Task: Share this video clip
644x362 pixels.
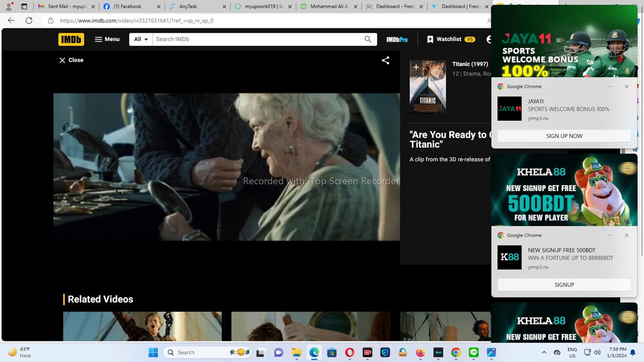Action: pyautogui.click(x=385, y=60)
